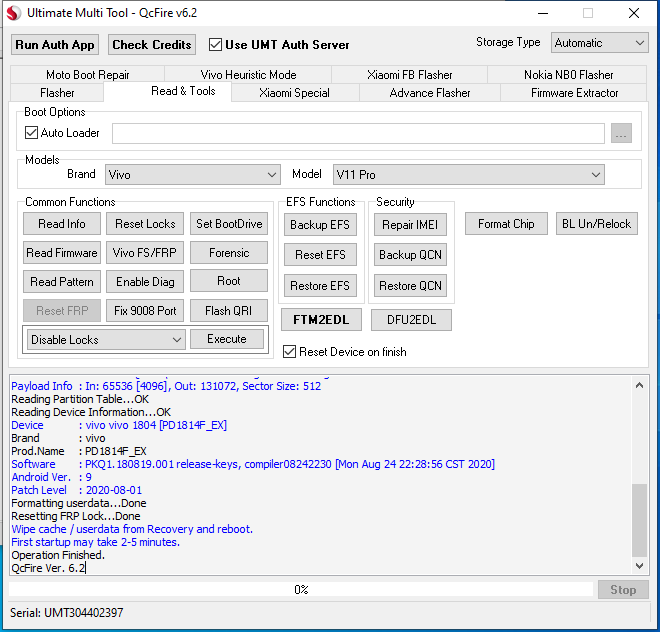Click the Repair IMEI button

click(x=410, y=225)
